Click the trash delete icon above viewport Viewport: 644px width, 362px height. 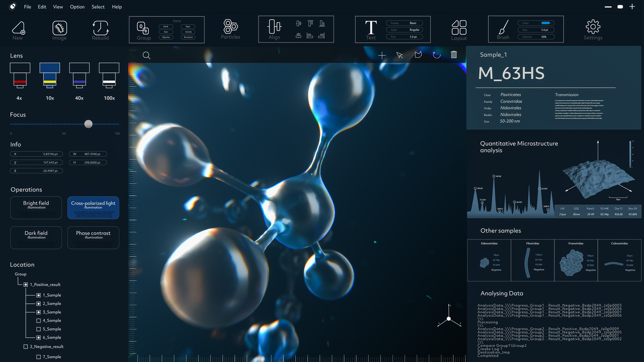(454, 55)
